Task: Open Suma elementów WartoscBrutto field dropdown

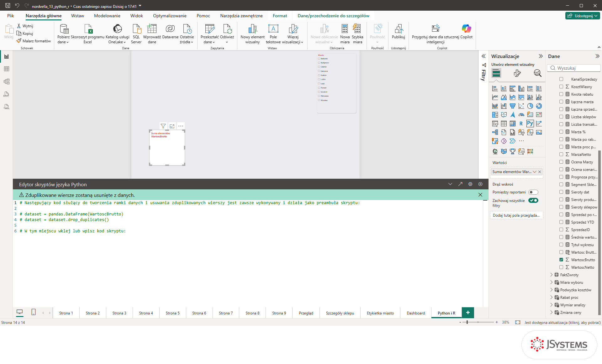Action: coord(535,172)
